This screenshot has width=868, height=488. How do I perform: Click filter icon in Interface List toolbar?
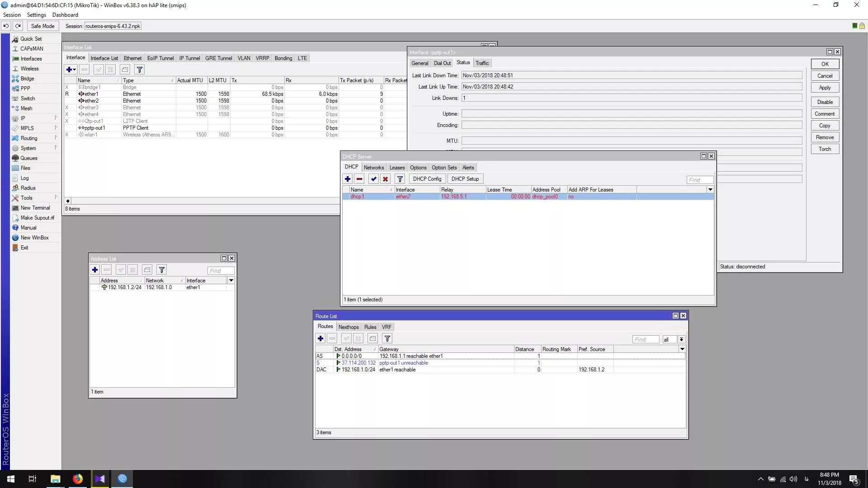click(x=140, y=70)
